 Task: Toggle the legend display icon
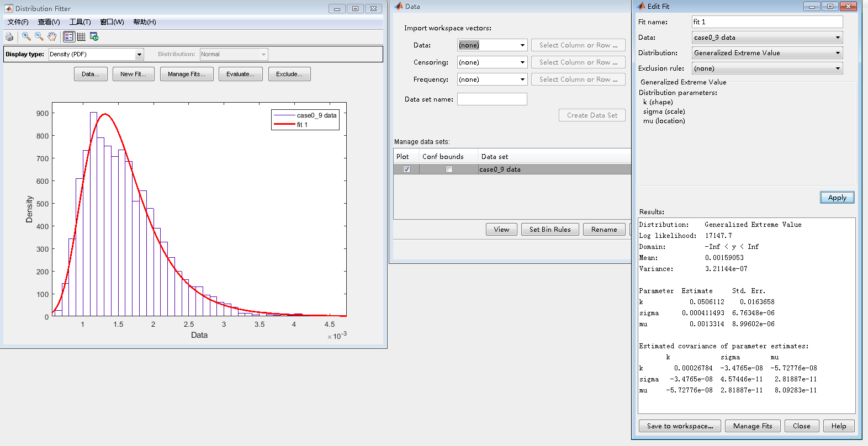click(x=69, y=36)
